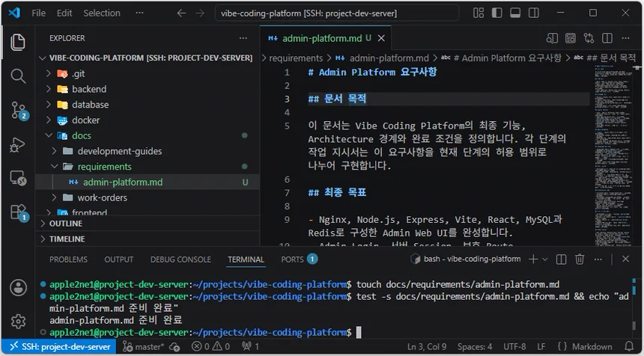This screenshot has height=356, width=644.
Task: Switch to DEBUG CONSOLE tab
Action: point(180,260)
